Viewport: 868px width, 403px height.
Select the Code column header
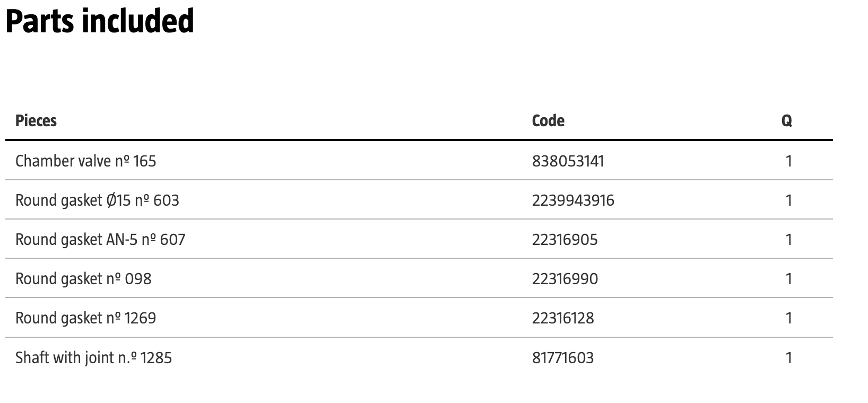pyautogui.click(x=548, y=121)
